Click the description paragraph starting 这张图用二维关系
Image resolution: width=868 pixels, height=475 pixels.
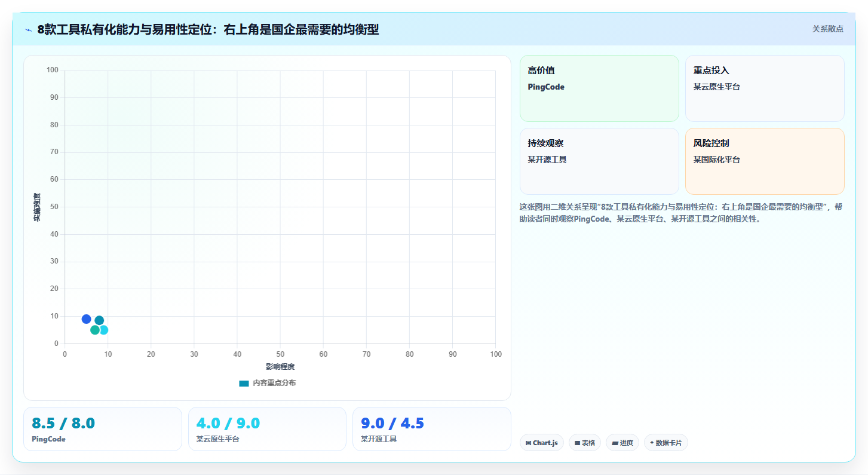point(681,213)
